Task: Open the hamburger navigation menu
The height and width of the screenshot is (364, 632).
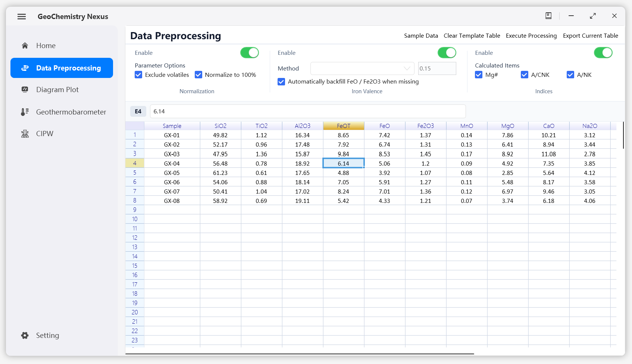Action: tap(22, 16)
